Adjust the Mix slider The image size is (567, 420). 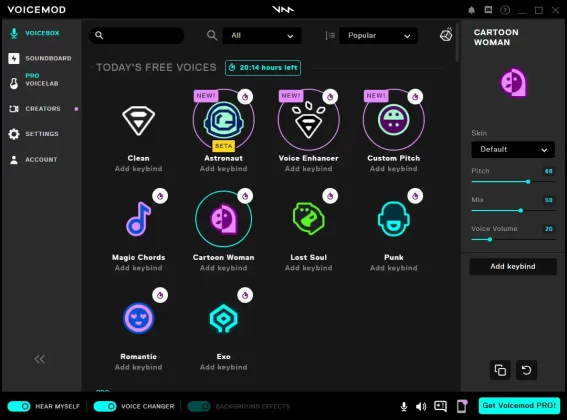(513, 211)
